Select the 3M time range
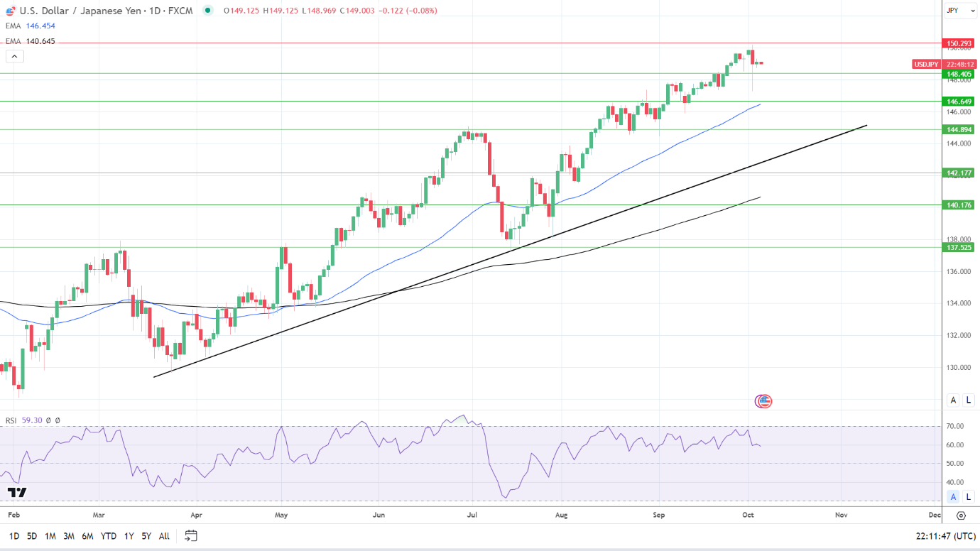Viewport: 980px width, 551px height. (x=69, y=536)
